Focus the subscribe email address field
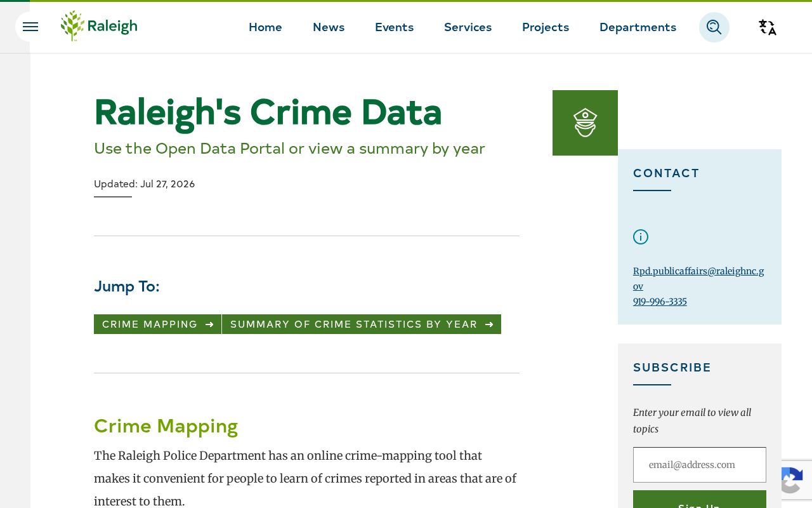 700,465
